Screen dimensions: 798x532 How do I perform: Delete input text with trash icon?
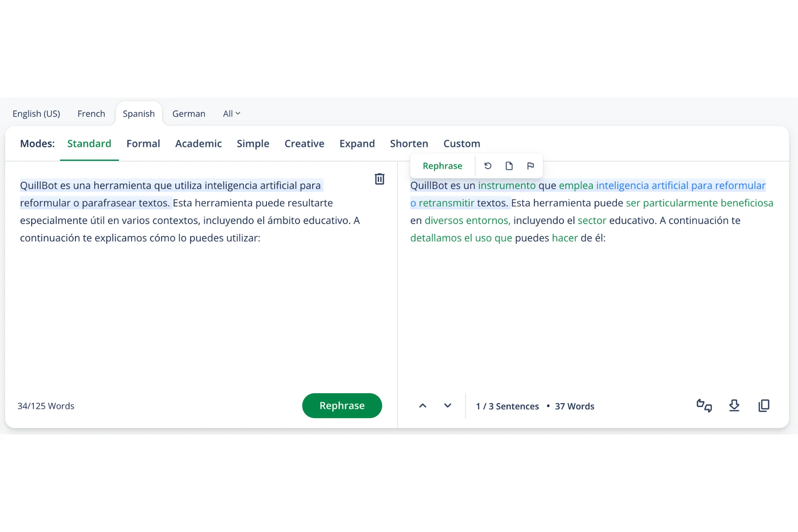click(x=379, y=179)
